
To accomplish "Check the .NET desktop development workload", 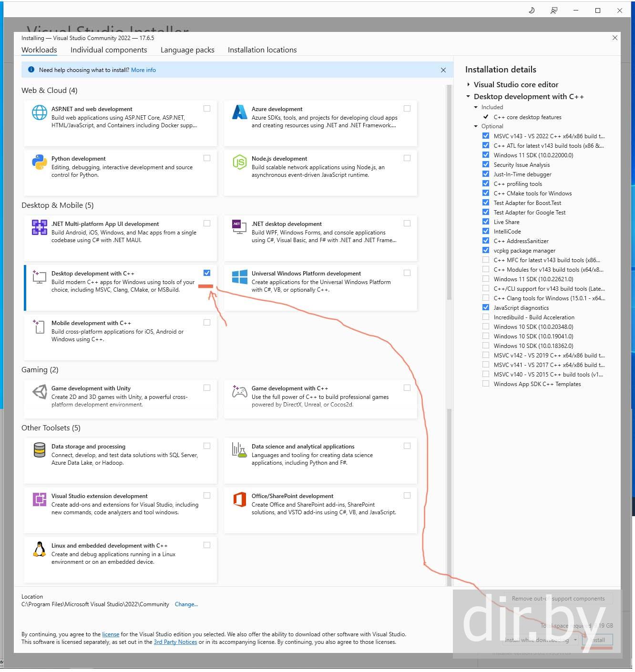I will (x=407, y=224).
